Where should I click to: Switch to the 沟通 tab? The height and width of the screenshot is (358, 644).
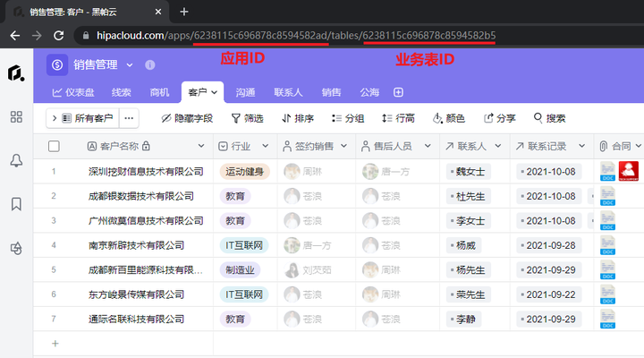click(x=245, y=92)
